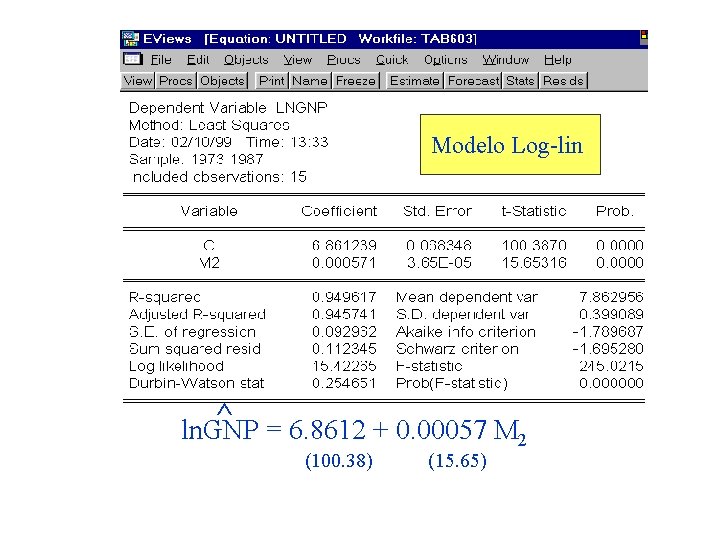Click the Stats toolbar button
720x540 pixels.
pos(520,81)
